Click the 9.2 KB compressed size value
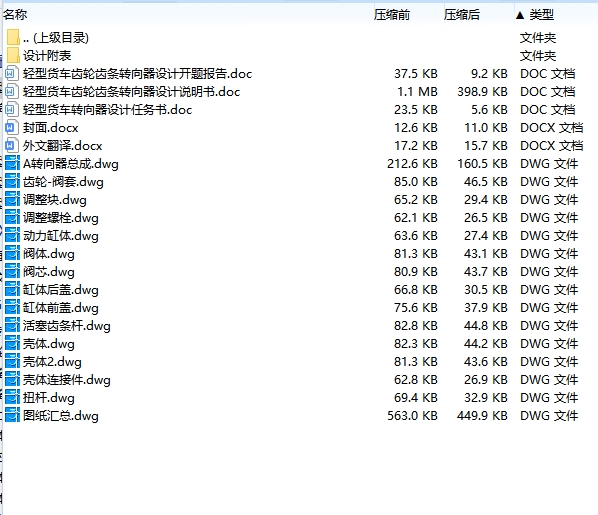The width and height of the screenshot is (598, 515). point(489,74)
